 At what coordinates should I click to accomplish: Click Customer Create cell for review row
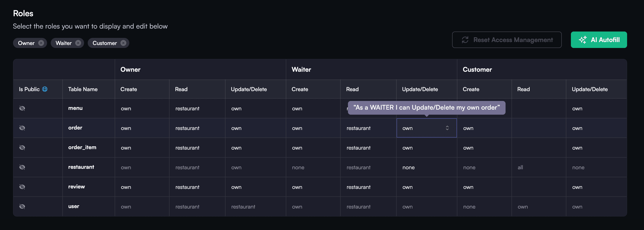click(x=485, y=187)
